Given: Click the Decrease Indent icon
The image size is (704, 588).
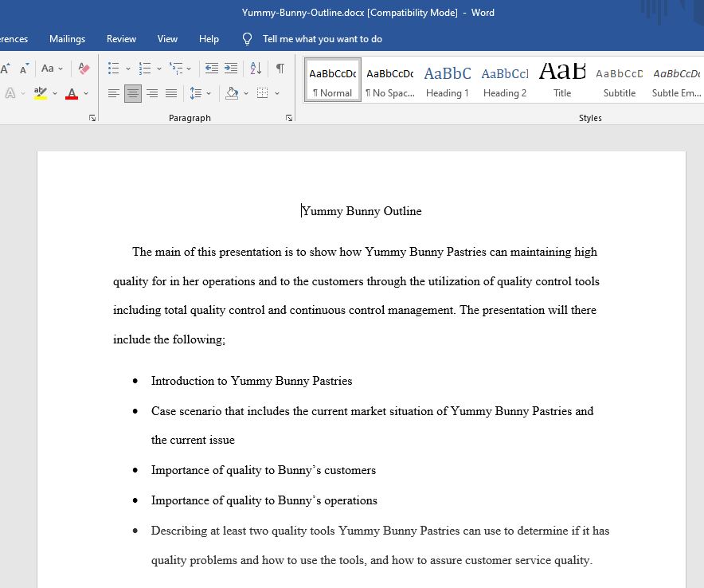Looking at the screenshot, I should coord(212,69).
